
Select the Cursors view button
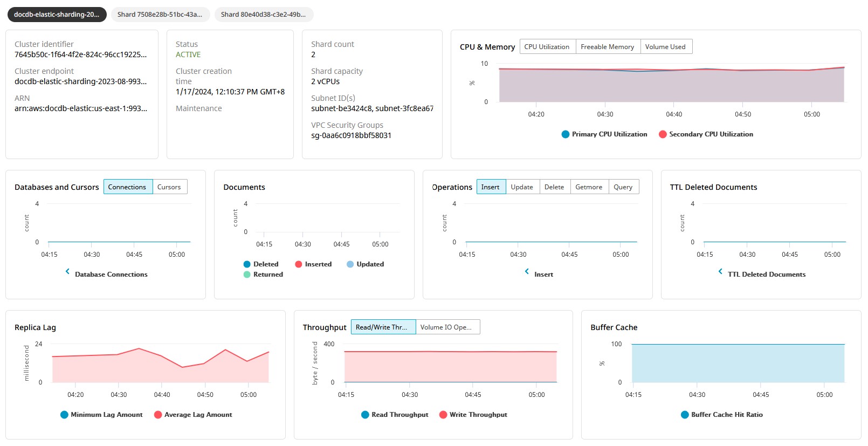pyautogui.click(x=169, y=187)
